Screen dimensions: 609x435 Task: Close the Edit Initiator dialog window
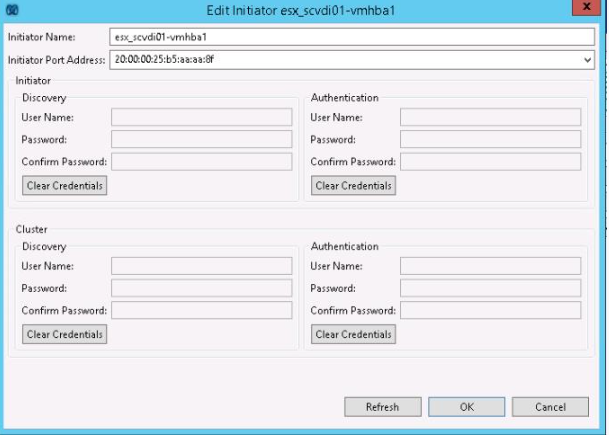point(586,10)
